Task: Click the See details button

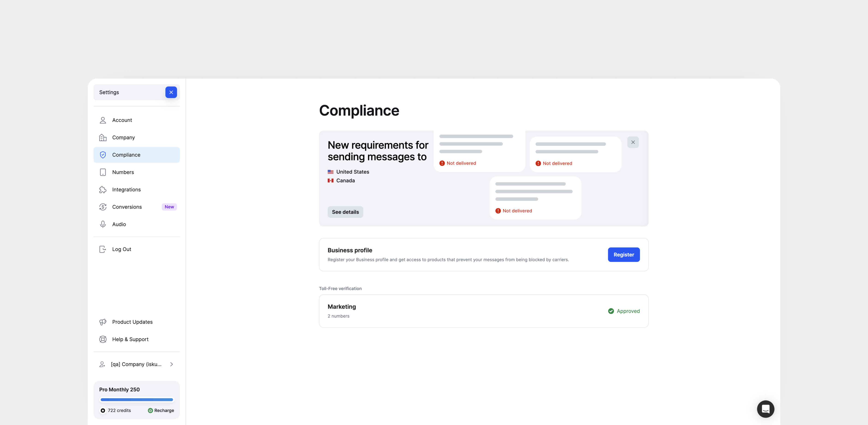Action: 345,212
